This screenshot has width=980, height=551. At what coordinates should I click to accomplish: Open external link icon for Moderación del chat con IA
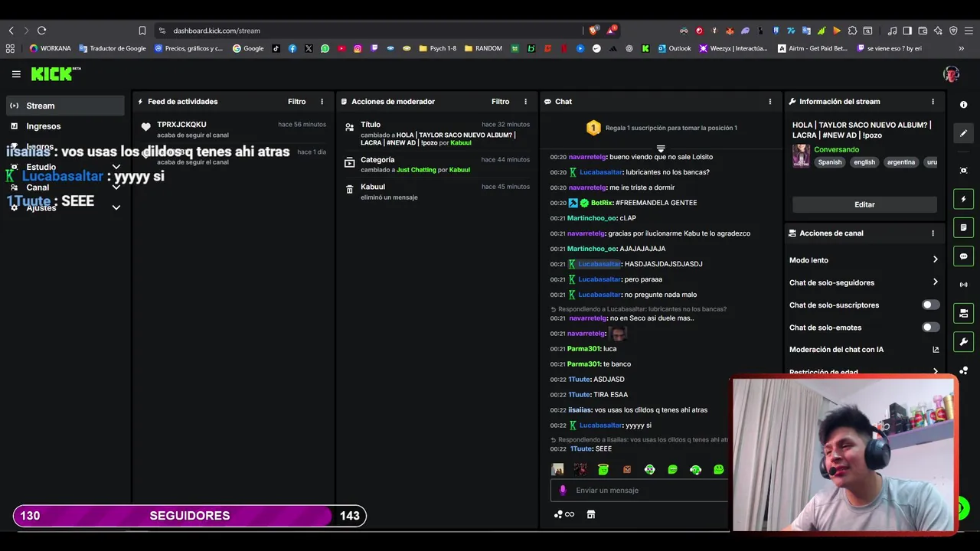pyautogui.click(x=935, y=350)
